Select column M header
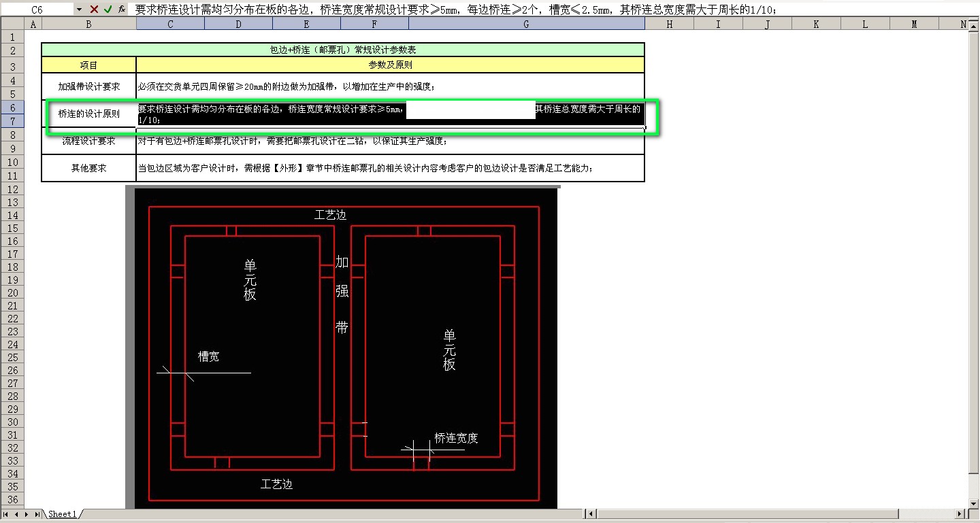Image resolution: width=980 pixels, height=523 pixels. click(914, 24)
